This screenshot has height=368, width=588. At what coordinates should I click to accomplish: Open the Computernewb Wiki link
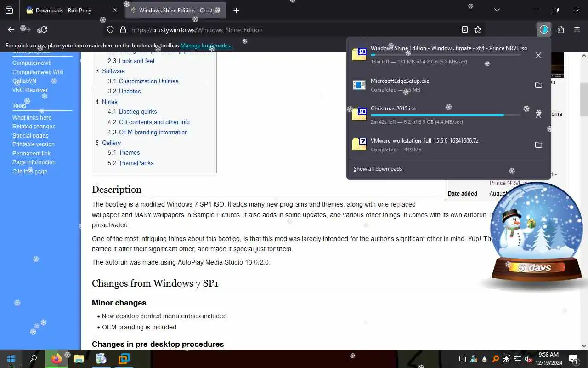coord(38,72)
